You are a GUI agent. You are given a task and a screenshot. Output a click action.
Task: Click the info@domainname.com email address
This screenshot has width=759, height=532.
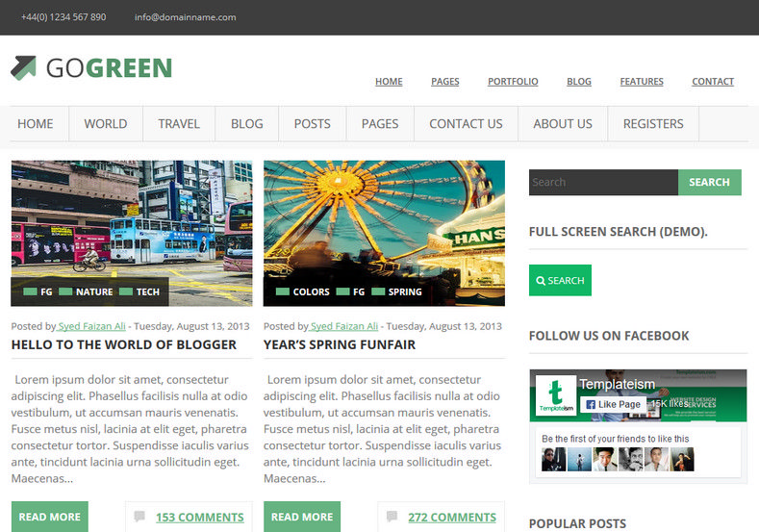[186, 17]
